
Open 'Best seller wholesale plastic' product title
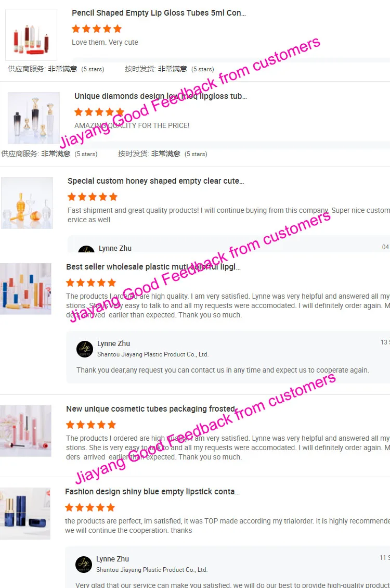pyautogui.click(x=153, y=266)
